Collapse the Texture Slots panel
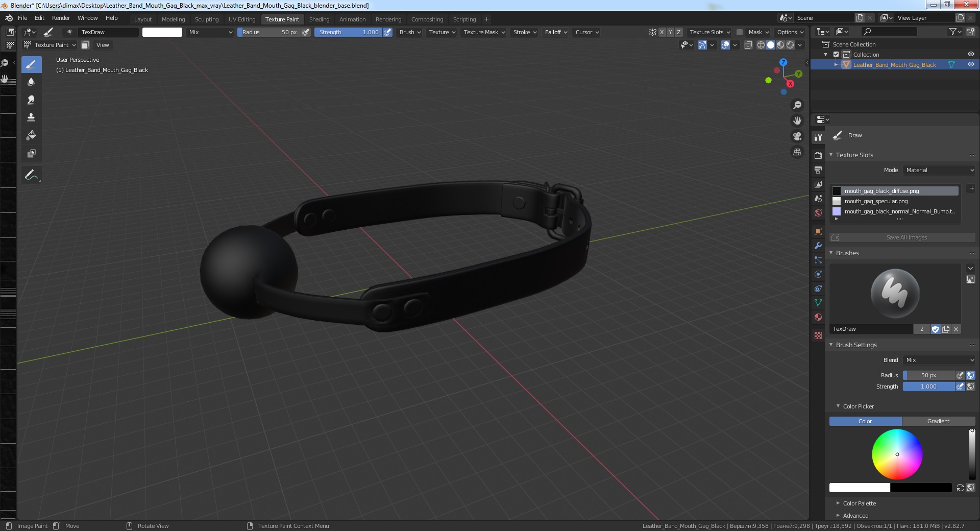 [831, 155]
